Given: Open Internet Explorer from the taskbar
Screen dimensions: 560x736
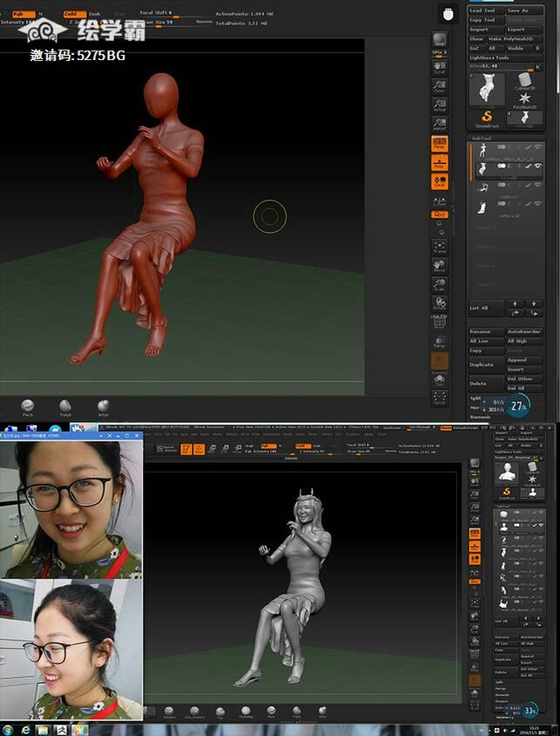Looking at the screenshot, I should coord(26,730).
